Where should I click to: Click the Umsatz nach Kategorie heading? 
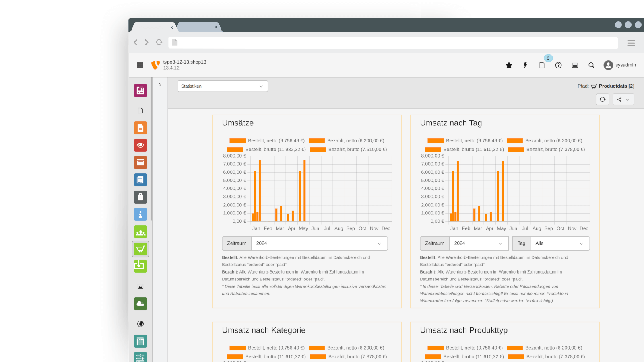(264, 330)
